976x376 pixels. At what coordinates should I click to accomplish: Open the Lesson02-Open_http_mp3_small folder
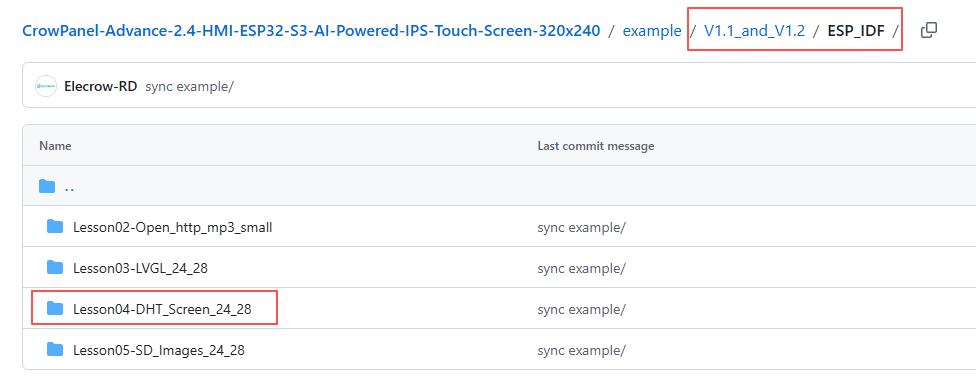pos(172,227)
